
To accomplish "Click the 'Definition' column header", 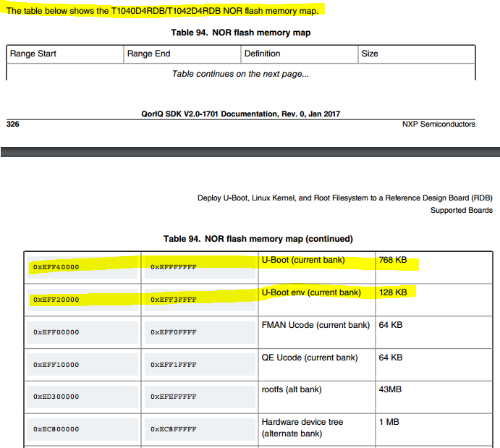I will click(x=262, y=54).
